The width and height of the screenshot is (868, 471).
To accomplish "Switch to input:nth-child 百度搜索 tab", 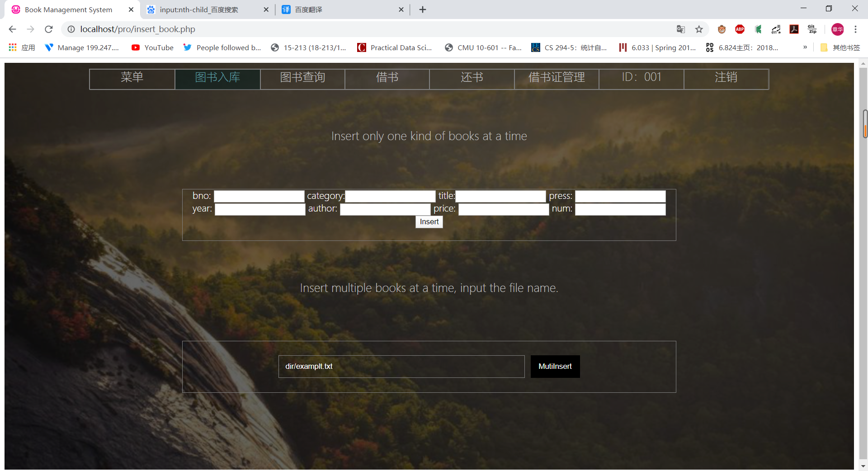I will [x=208, y=9].
